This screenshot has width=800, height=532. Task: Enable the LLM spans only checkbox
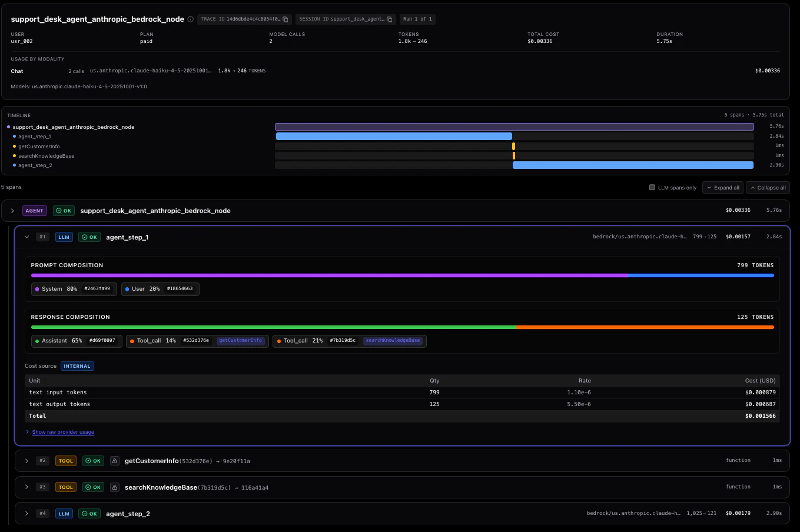click(652, 187)
